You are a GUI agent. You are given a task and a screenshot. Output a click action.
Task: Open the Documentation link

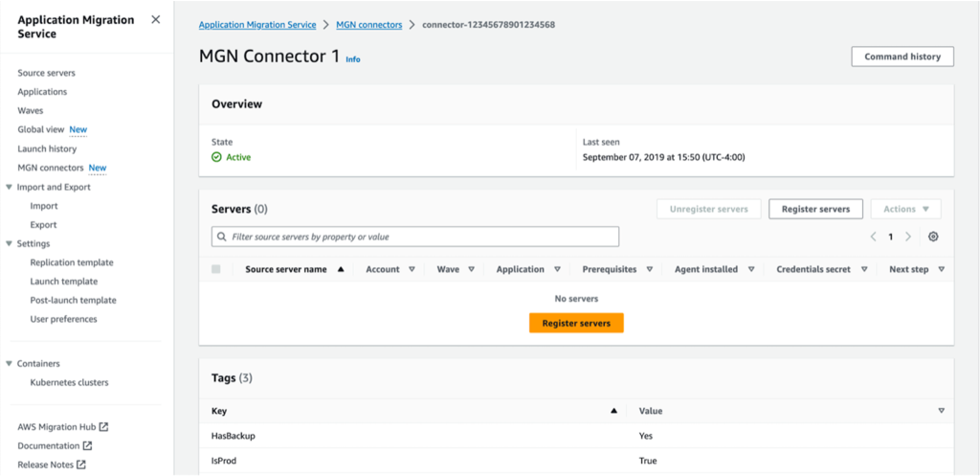[x=49, y=446]
